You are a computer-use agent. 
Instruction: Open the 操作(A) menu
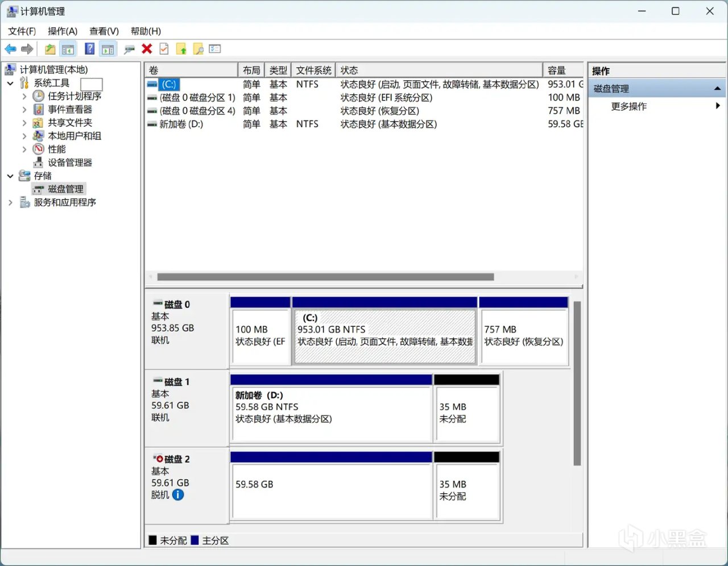[63, 31]
